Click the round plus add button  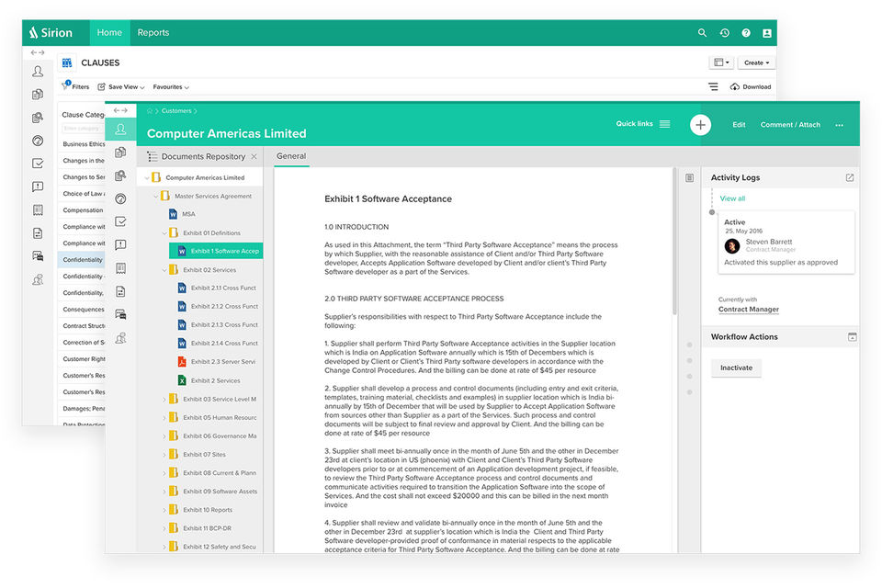point(700,125)
